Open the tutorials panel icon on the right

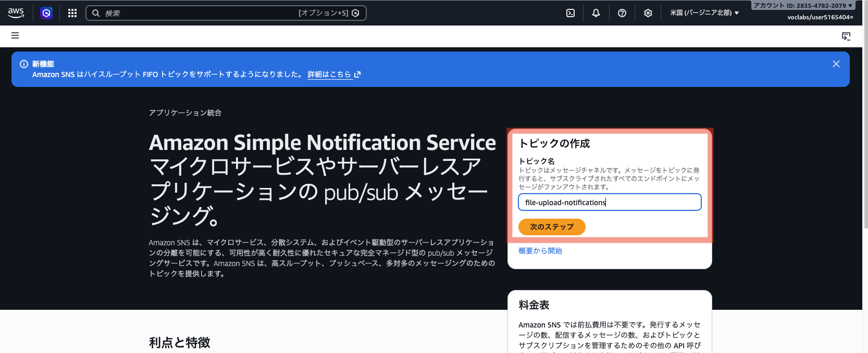point(846,36)
